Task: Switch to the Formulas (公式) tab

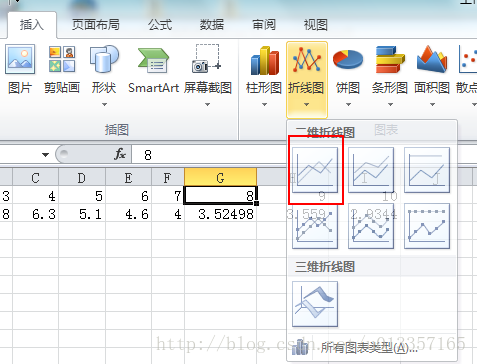Action: [160, 25]
